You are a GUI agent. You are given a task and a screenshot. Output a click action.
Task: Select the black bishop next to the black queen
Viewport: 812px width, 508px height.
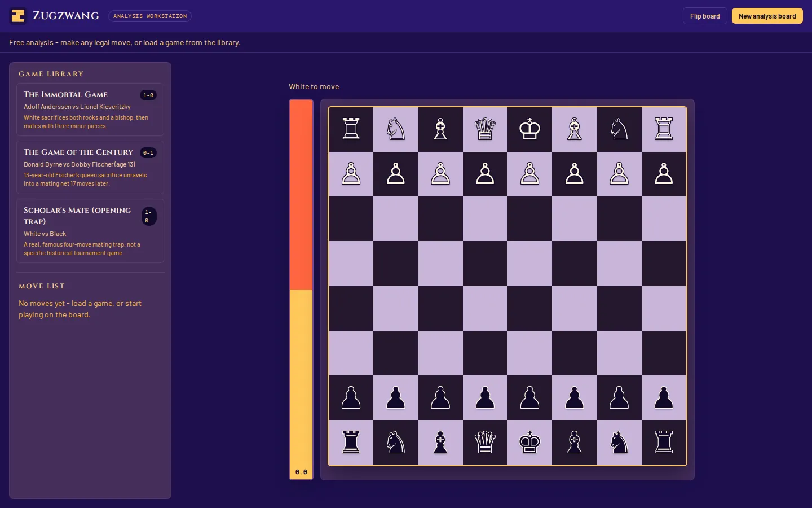(x=440, y=443)
